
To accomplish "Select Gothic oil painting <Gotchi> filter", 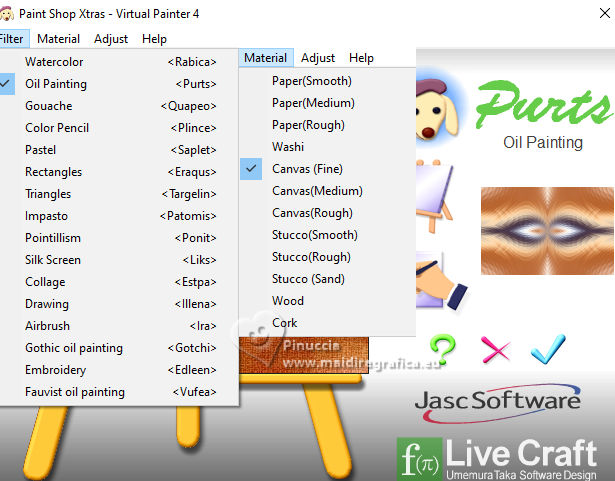I will [119, 348].
